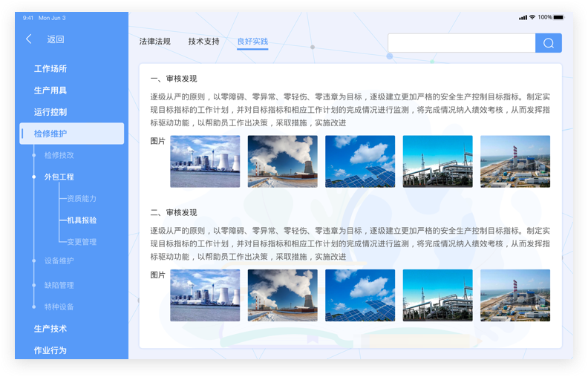Open 工作场所 in the sidebar
588x377 pixels.
point(50,68)
